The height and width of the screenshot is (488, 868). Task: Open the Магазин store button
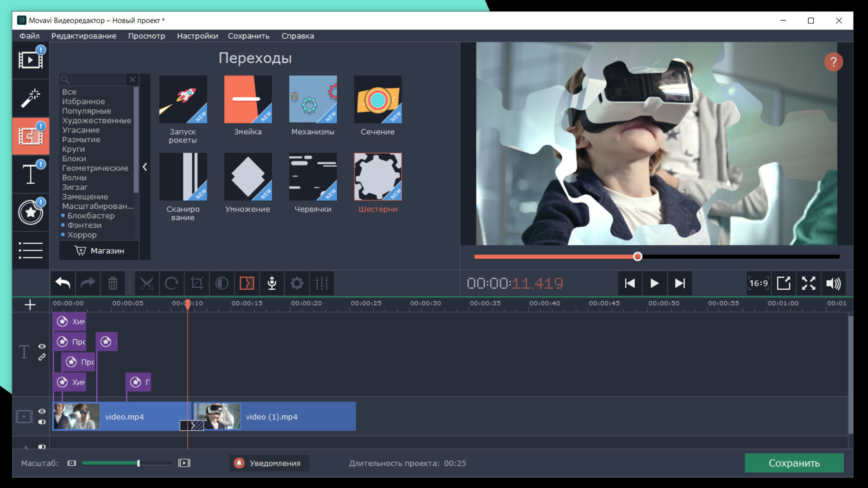(99, 251)
